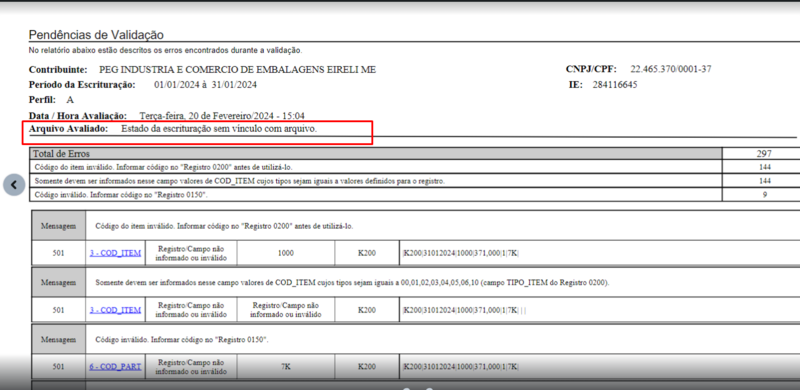The width and height of the screenshot is (800, 390).
Task: Open the 3 - COD_ITEM link in the TIPO_ITEM error row
Action: [115, 310]
